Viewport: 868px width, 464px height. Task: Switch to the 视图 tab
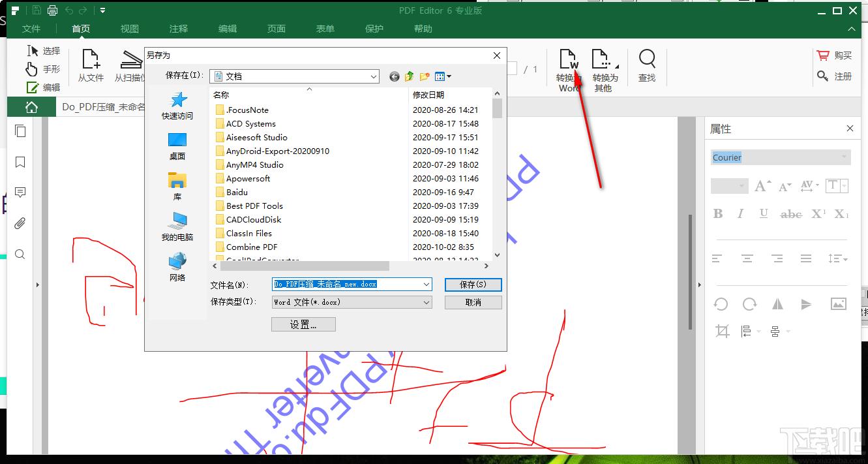coord(130,29)
